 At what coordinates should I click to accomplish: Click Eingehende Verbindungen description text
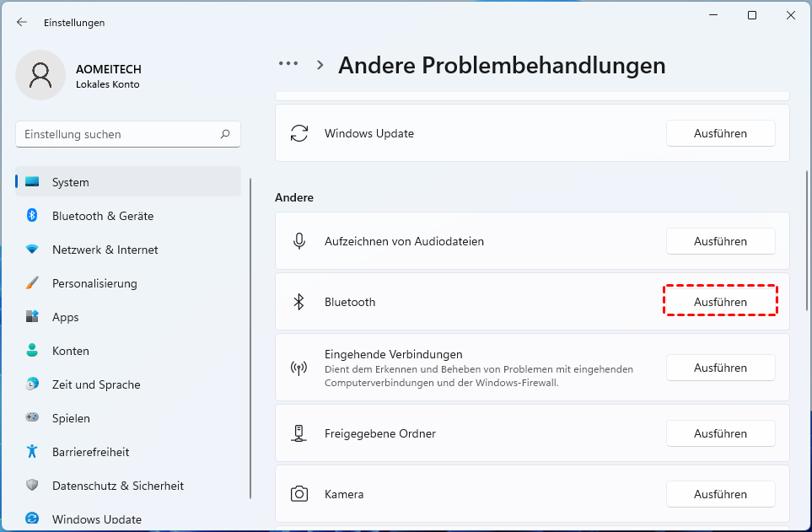478,376
